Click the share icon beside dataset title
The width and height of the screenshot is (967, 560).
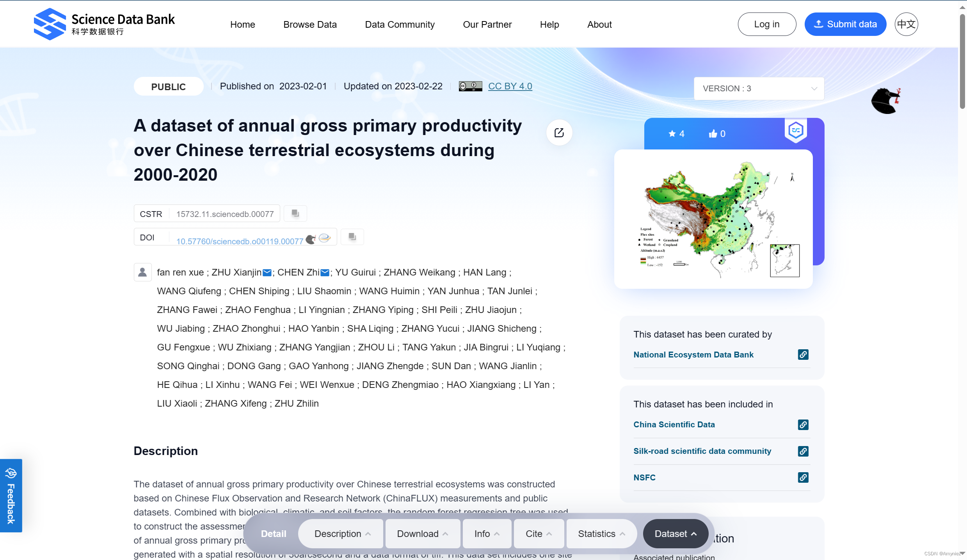tap(559, 133)
